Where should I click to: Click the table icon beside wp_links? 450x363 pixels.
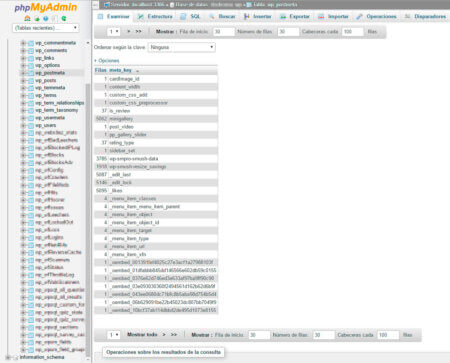[x=31, y=58]
